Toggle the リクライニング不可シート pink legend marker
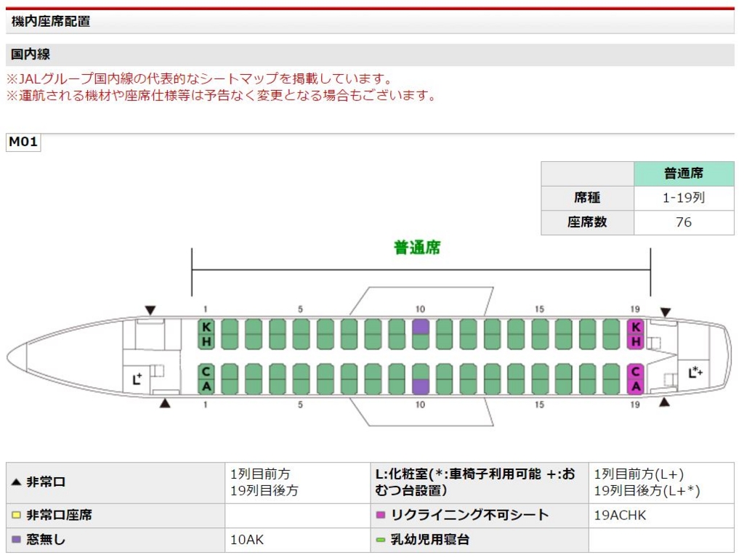Viewport: 744px width, 560px height. pyautogui.click(x=380, y=516)
